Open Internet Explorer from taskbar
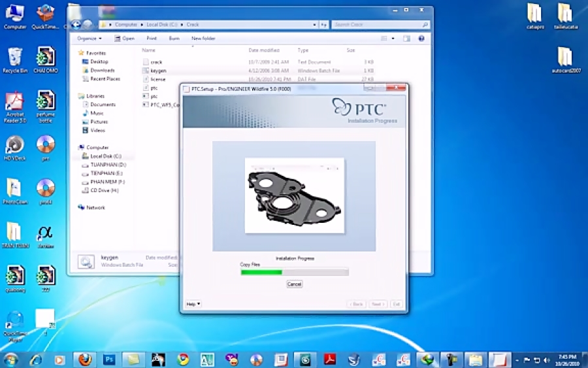Viewport: 588px width, 368px height. tap(36, 360)
